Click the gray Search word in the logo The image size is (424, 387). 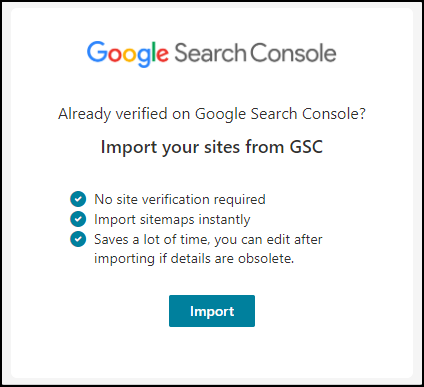[x=210, y=53]
